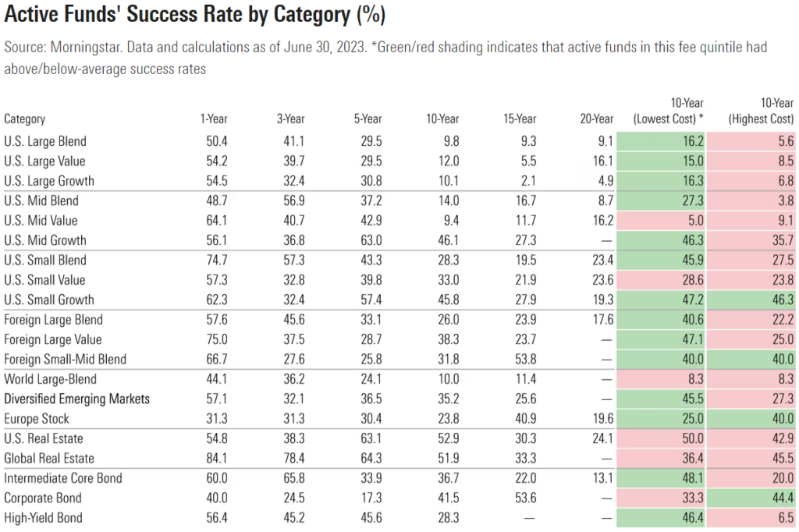Image resolution: width=799 pixels, height=532 pixels.
Task: Click red 5.0 cell for U.S. Mid Value
Action: click(x=694, y=220)
